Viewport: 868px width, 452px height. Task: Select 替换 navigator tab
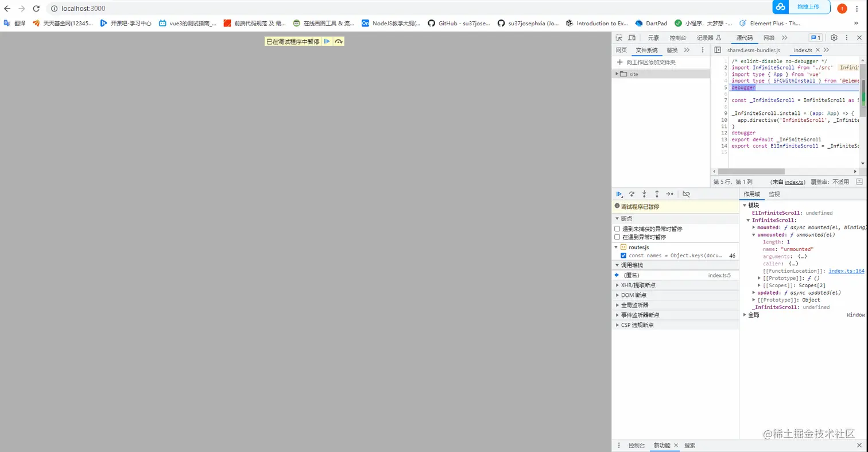pos(672,50)
